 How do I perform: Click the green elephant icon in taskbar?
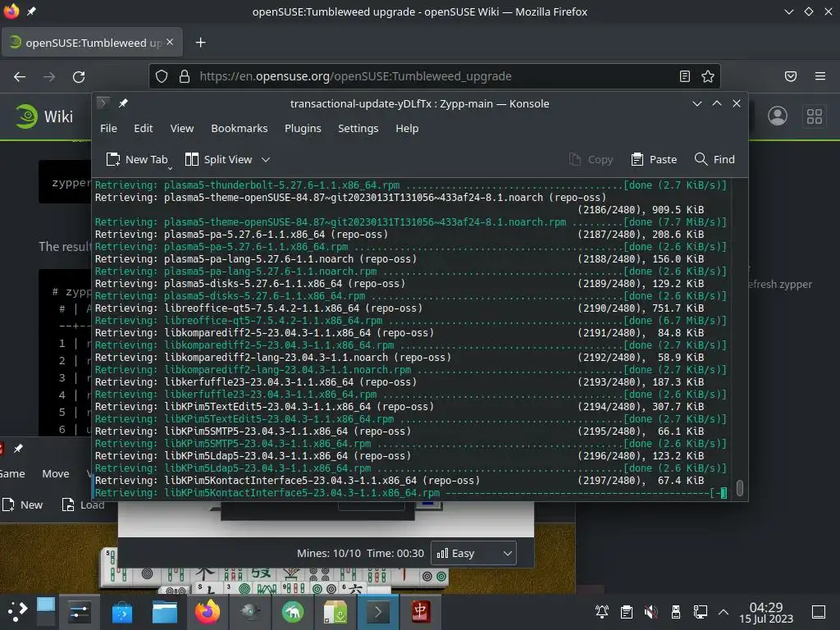293,612
